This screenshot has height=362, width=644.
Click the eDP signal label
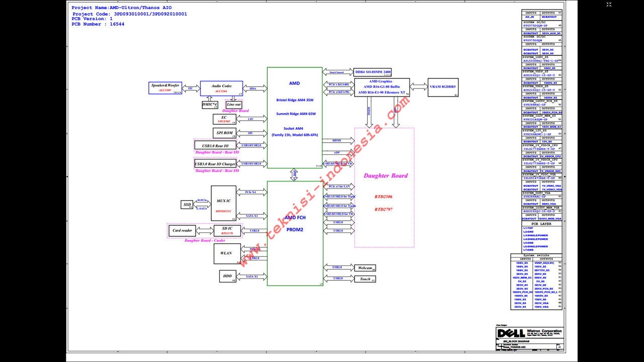[x=337, y=152]
